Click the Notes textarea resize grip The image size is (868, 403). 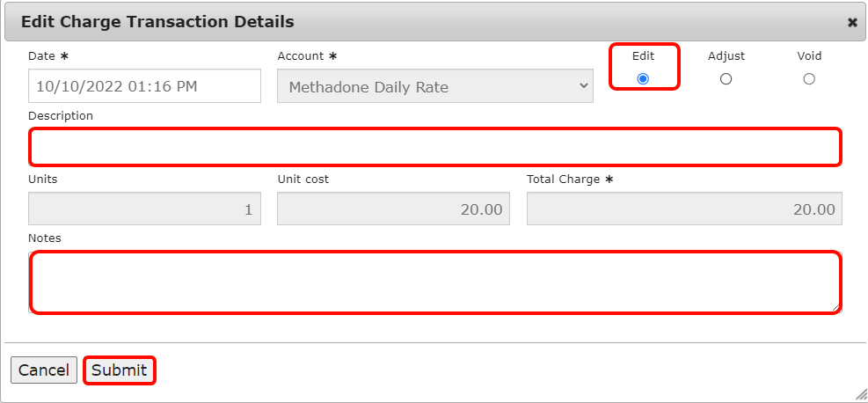coord(836,308)
